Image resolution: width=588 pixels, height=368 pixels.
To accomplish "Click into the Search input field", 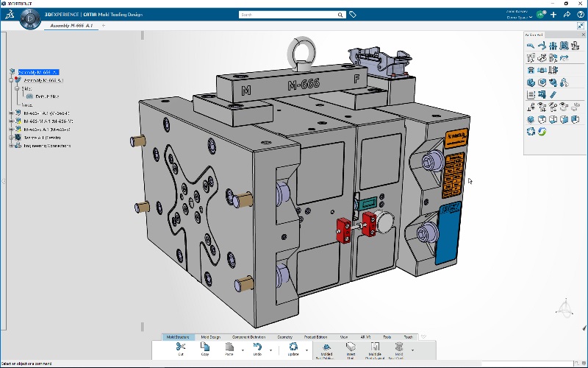I will (290, 14).
